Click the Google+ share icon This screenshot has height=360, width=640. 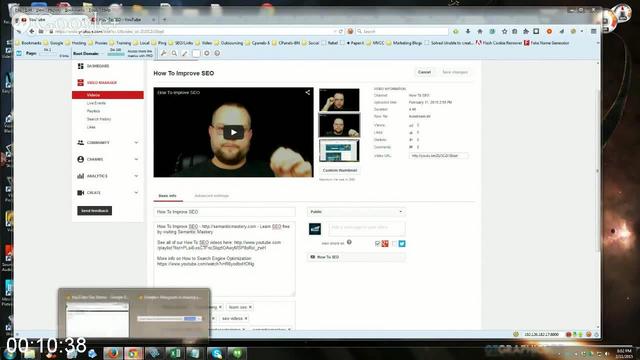click(x=385, y=244)
